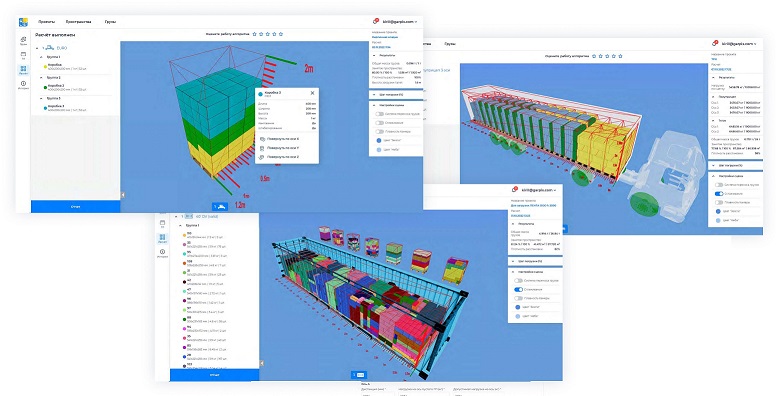Close the Коробка 3 info popup

312,93
